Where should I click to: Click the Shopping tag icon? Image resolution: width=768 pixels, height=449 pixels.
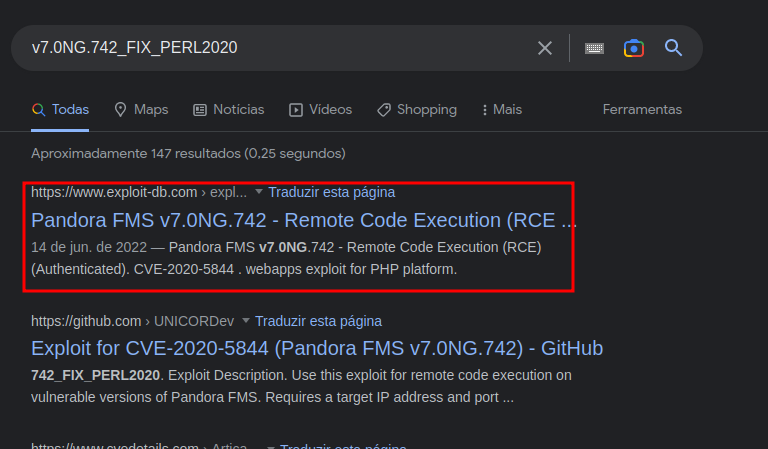(384, 109)
